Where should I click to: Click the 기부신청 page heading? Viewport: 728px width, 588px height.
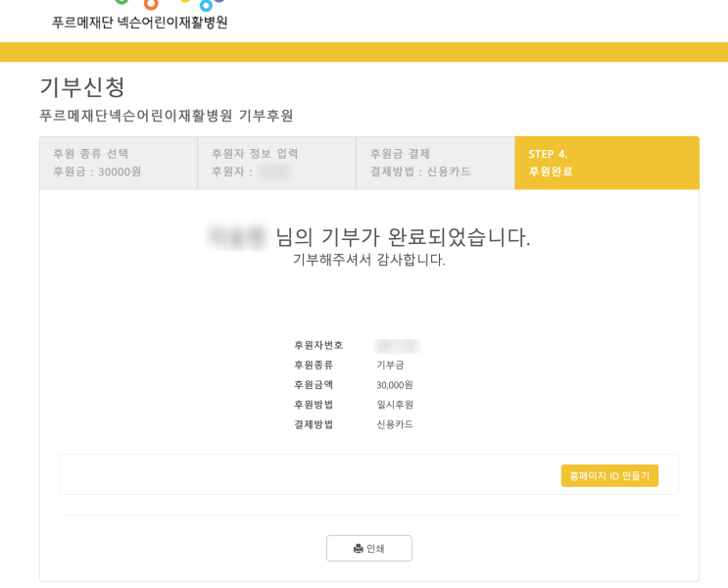click(82, 87)
